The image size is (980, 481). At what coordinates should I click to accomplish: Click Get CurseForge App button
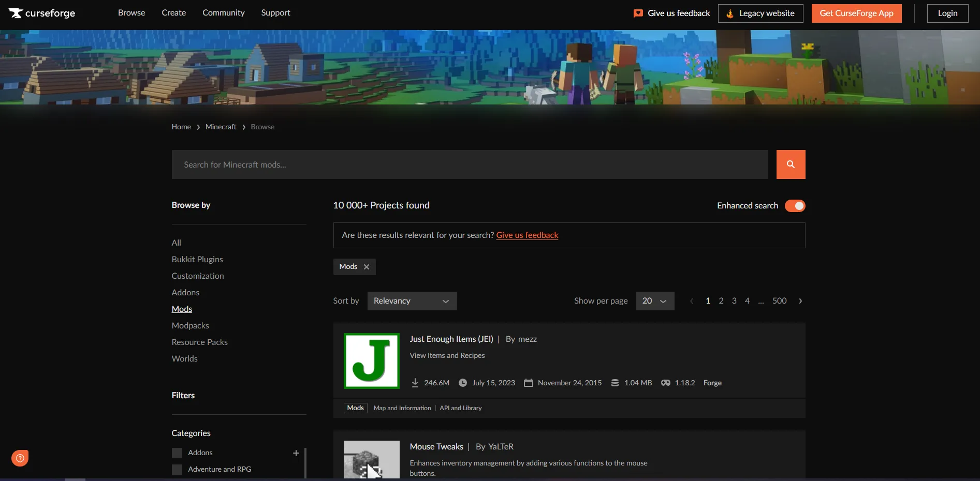tap(856, 13)
